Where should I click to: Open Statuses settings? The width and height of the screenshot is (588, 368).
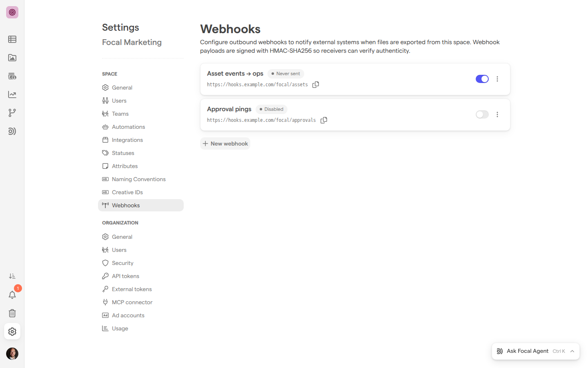pos(141,153)
